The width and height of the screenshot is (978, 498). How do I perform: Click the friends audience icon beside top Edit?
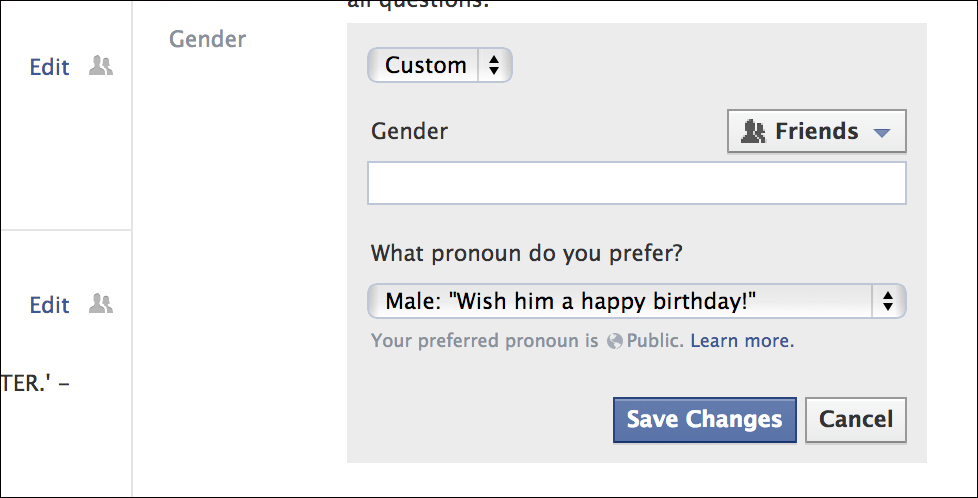pyautogui.click(x=100, y=67)
